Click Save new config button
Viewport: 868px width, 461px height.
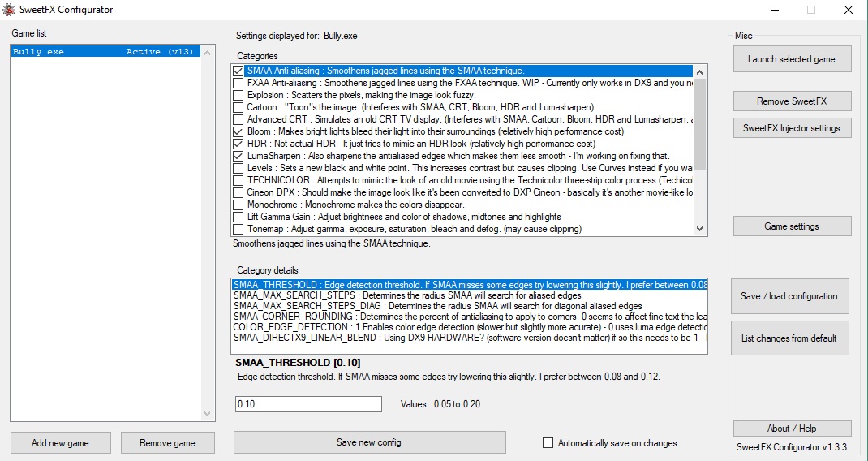(369, 442)
